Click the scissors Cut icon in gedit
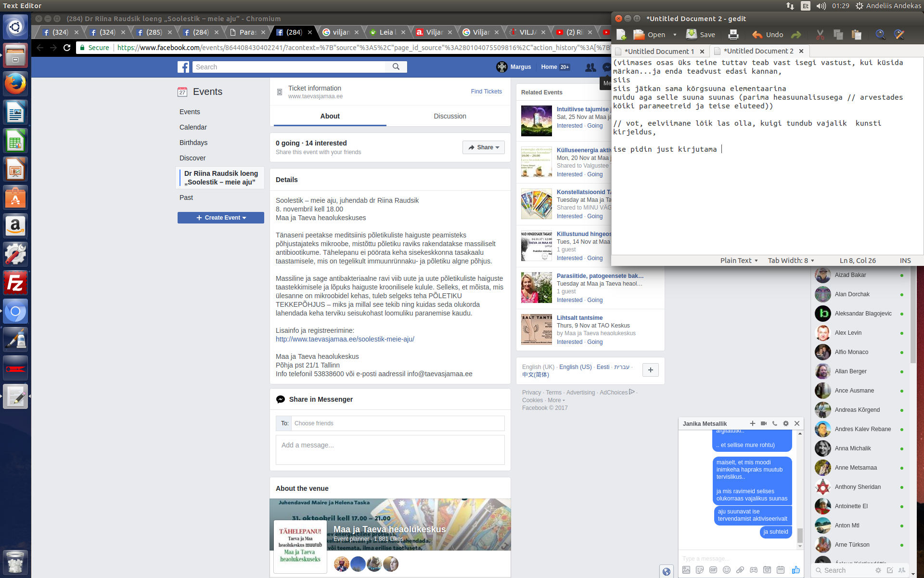924x578 pixels. click(x=821, y=35)
